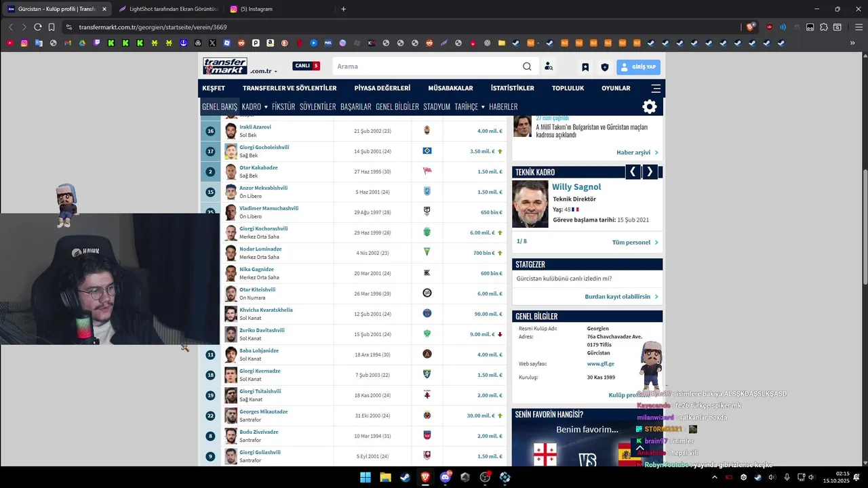Click the browser reload icon
The height and width of the screenshot is (488, 868).
37,27
